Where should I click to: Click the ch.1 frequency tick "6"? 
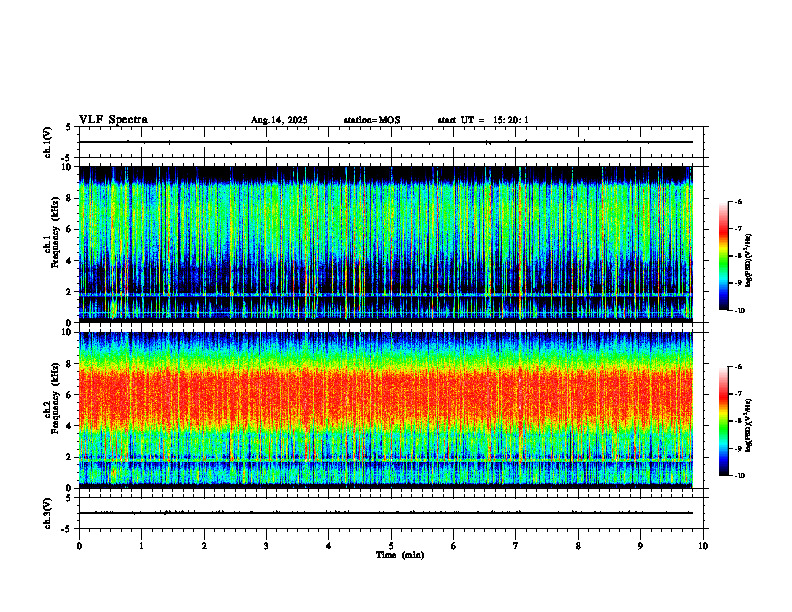tap(69, 230)
